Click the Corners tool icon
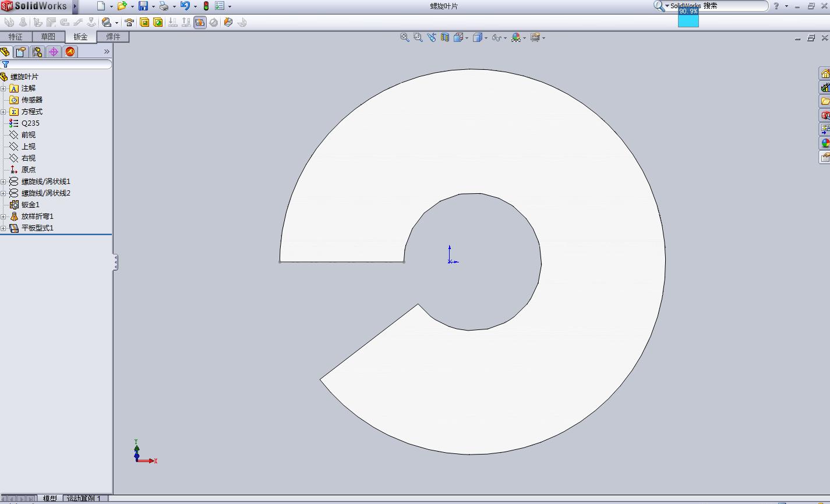 pyautogui.click(x=107, y=22)
